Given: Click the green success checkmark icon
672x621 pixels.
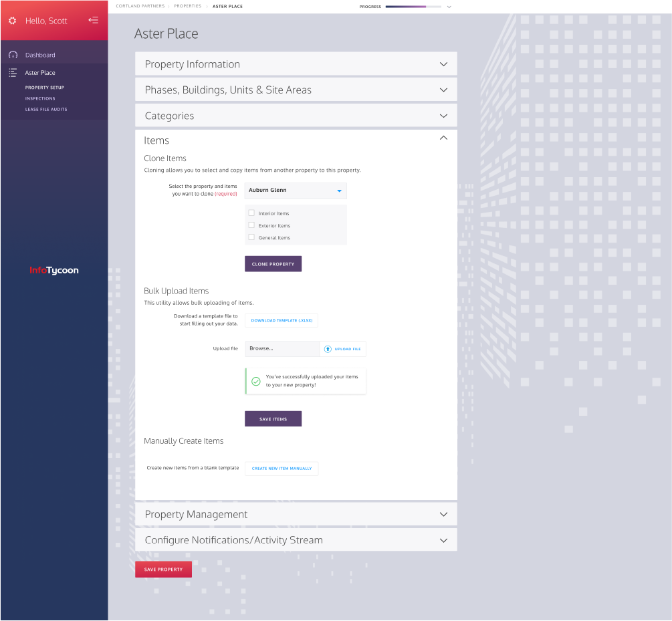Looking at the screenshot, I should click(255, 381).
